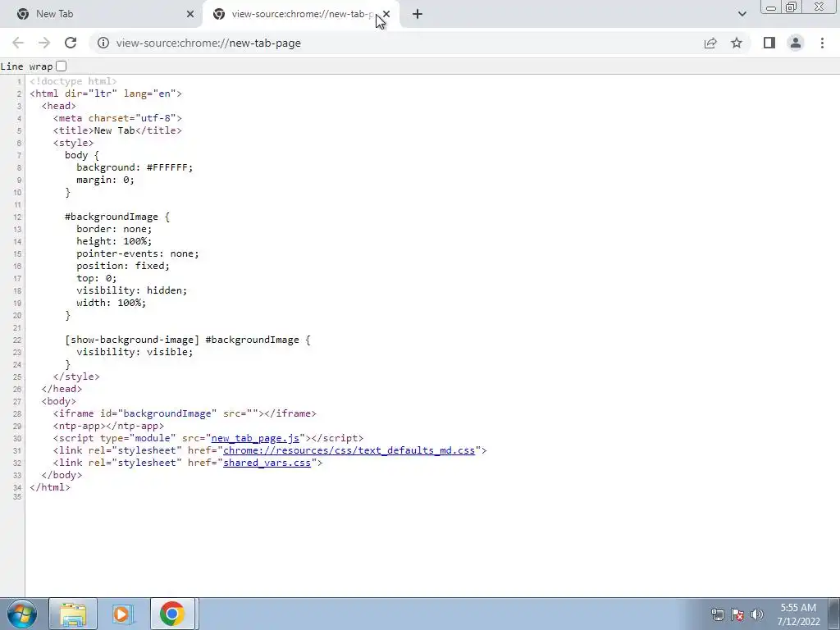Close the New Tab tab
Screen dimensions: 840x630
[x=190, y=14]
